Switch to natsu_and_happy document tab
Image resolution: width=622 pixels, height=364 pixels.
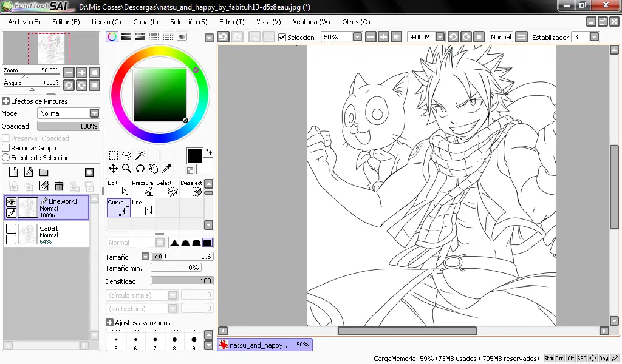(265, 345)
